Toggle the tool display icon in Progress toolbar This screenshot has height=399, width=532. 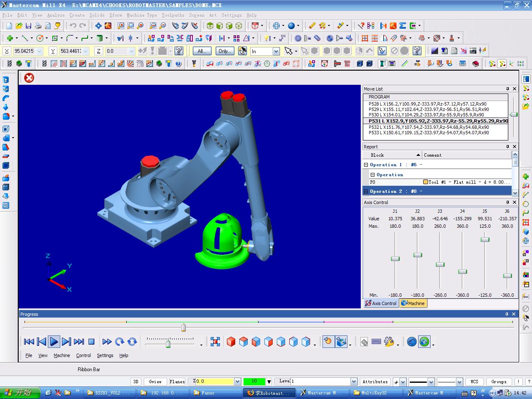pos(328,342)
